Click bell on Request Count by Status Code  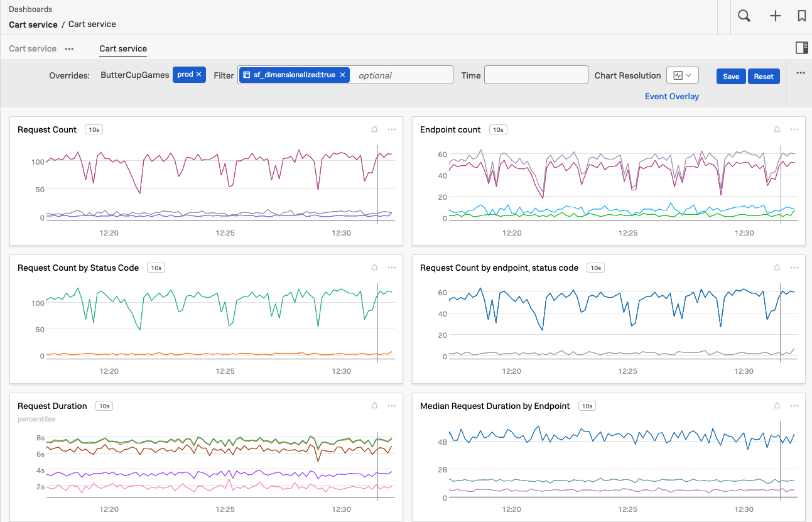[x=375, y=268]
